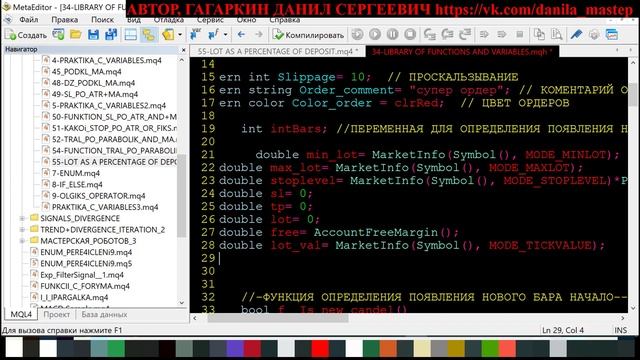Screen dimensions: 640x360
Task: Select the ENUM_PERE4ICLENI9.mq5 file
Action: tap(86, 264)
